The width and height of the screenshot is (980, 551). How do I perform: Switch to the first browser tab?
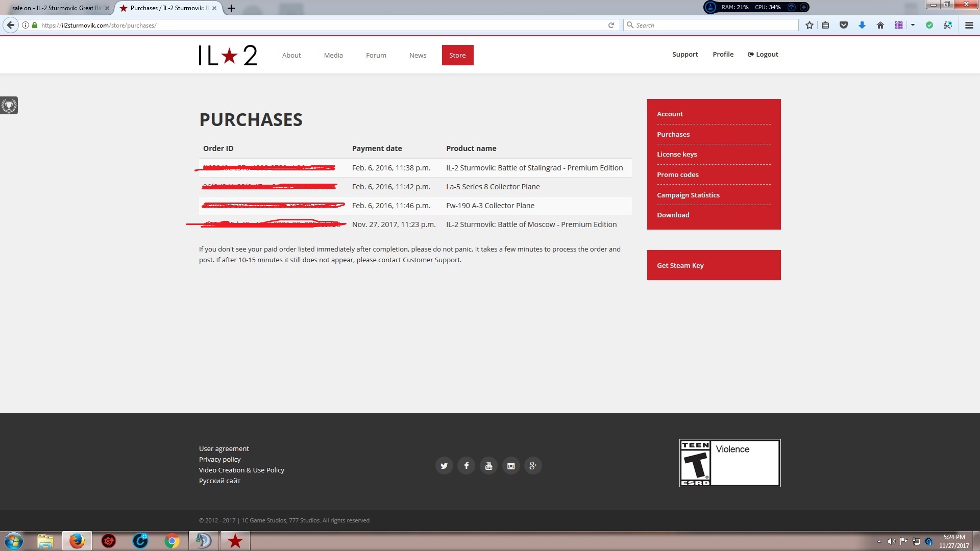(56, 8)
